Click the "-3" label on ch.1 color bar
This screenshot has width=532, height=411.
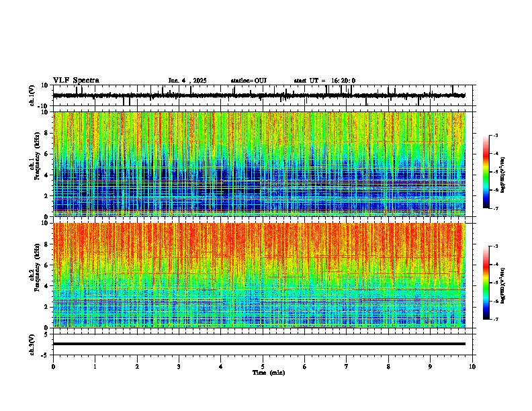coord(495,135)
